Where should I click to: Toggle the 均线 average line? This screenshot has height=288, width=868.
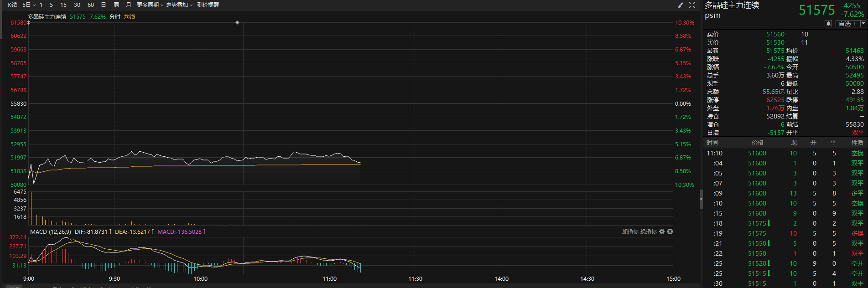[x=130, y=17]
